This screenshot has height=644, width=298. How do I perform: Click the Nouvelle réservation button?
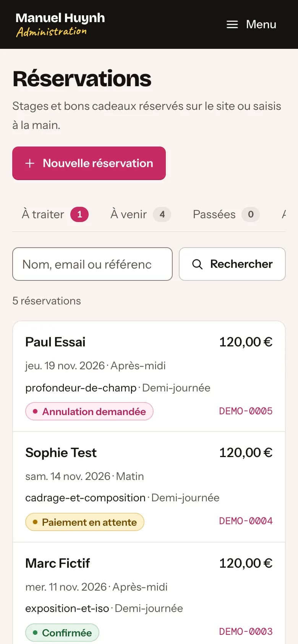pyautogui.click(x=89, y=163)
